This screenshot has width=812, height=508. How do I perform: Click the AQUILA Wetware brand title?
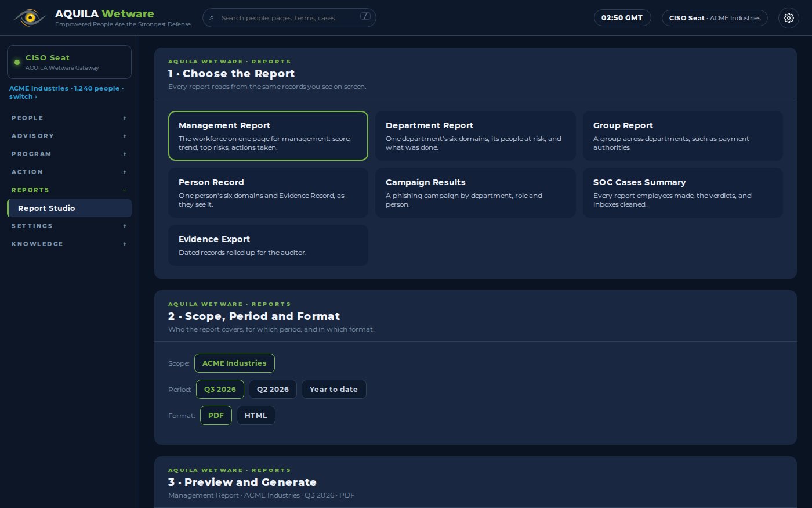[104, 13]
